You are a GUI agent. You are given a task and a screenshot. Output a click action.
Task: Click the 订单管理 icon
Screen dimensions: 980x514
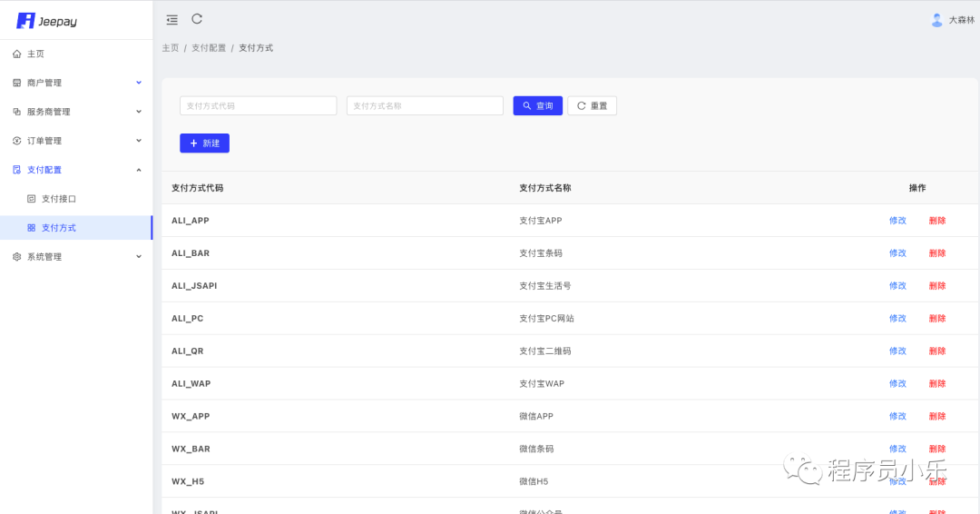pyautogui.click(x=17, y=141)
